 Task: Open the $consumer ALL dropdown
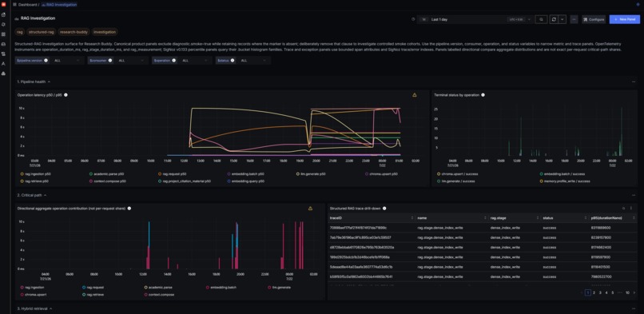[131, 61]
